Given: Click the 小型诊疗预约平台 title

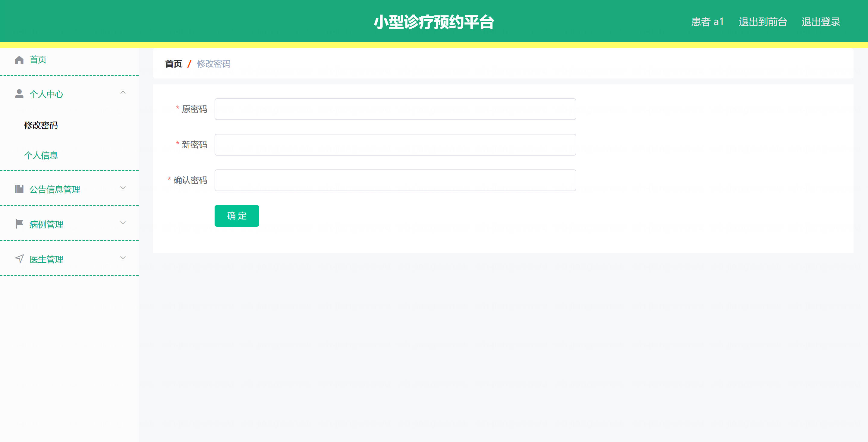Looking at the screenshot, I should point(434,22).
